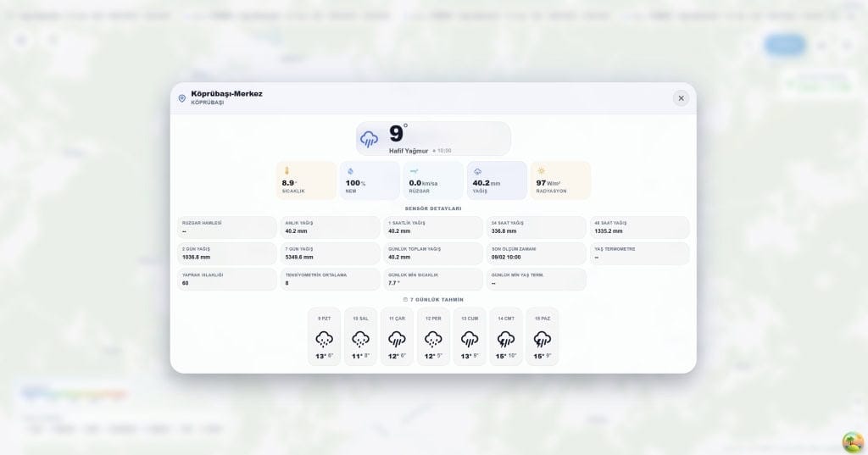Select the 12 PER forecast day card

(x=433, y=336)
